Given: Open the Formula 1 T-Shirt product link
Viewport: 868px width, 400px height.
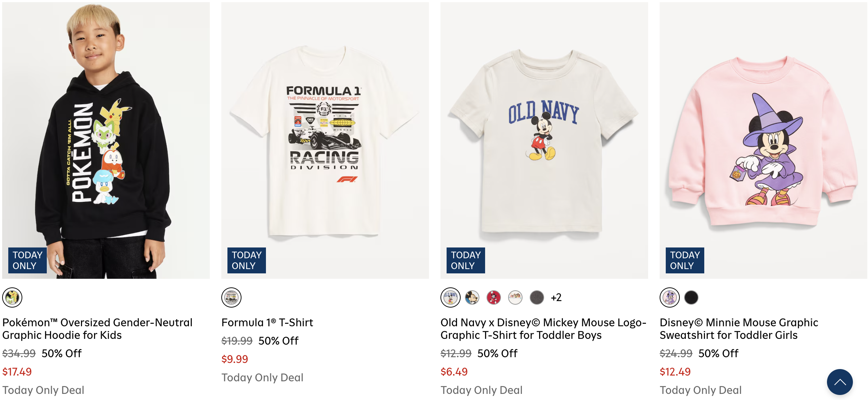Looking at the screenshot, I should 267,322.
